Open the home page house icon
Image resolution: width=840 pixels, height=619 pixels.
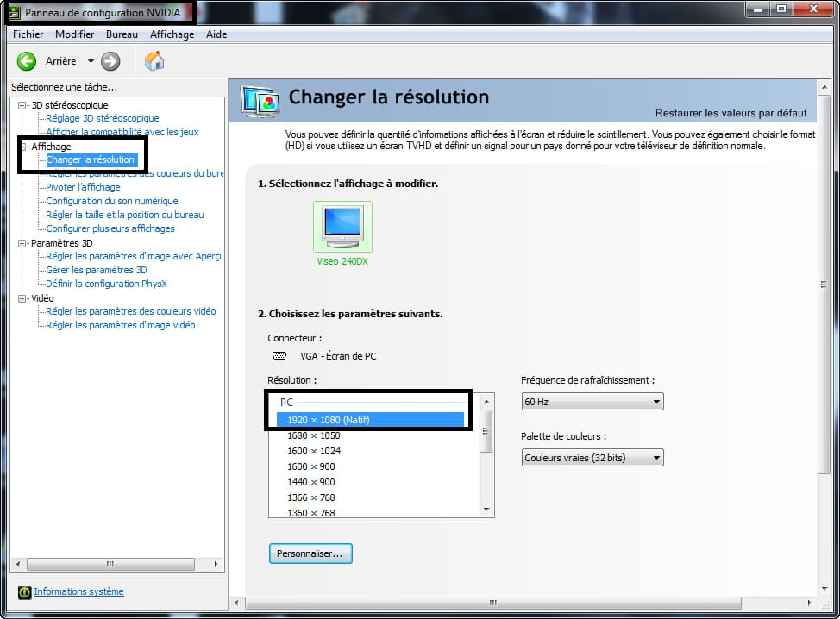click(154, 61)
